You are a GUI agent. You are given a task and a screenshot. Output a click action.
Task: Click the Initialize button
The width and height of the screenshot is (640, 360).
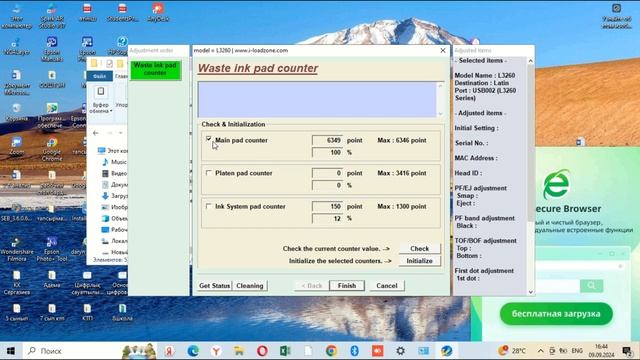pos(419,261)
